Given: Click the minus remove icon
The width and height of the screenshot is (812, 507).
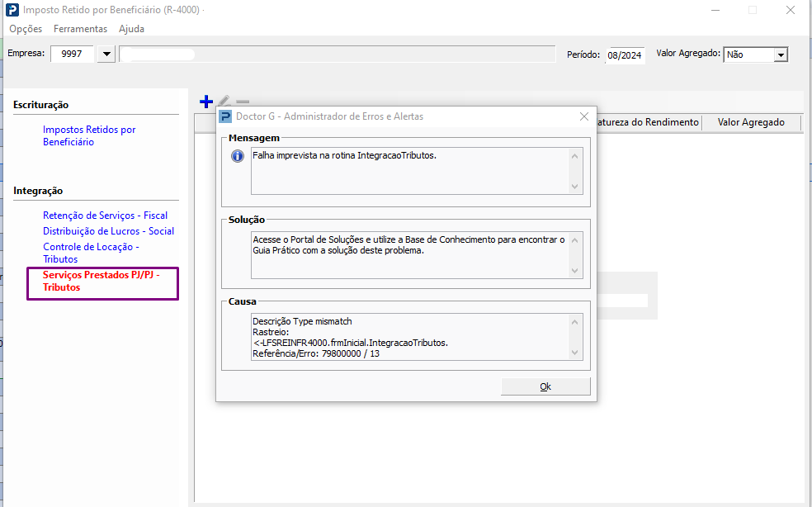Looking at the screenshot, I should (x=243, y=102).
